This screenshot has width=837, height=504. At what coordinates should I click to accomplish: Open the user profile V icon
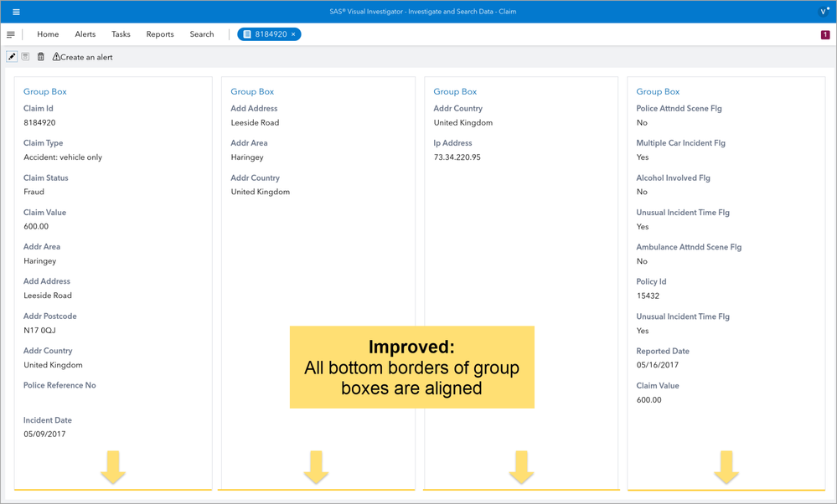click(823, 11)
